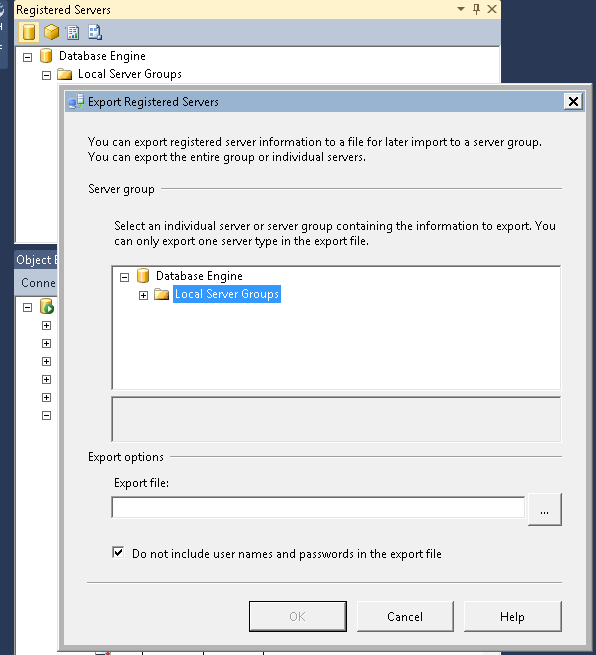
Task: Switch to Integration Services server type icon
Action: point(95,32)
